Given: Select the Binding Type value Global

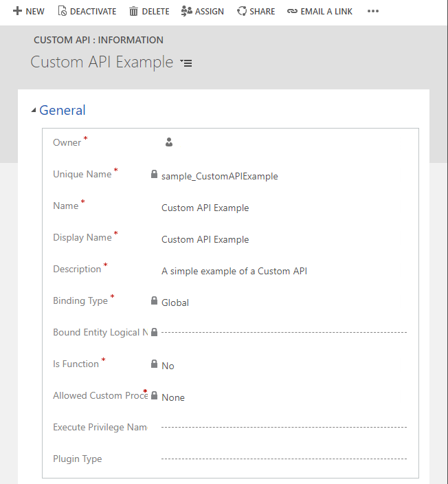Looking at the screenshot, I should pyautogui.click(x=175, y=302).
